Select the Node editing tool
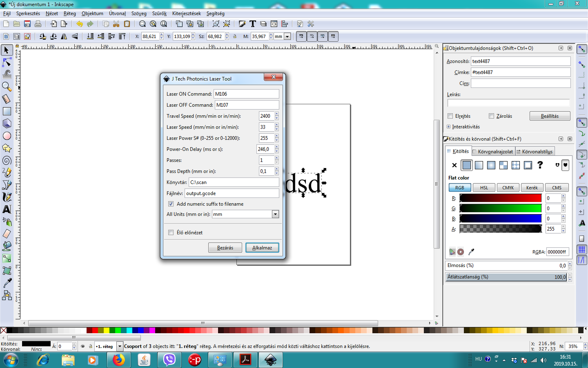Screen dimensions: 588x368 (x=7, y=62)
